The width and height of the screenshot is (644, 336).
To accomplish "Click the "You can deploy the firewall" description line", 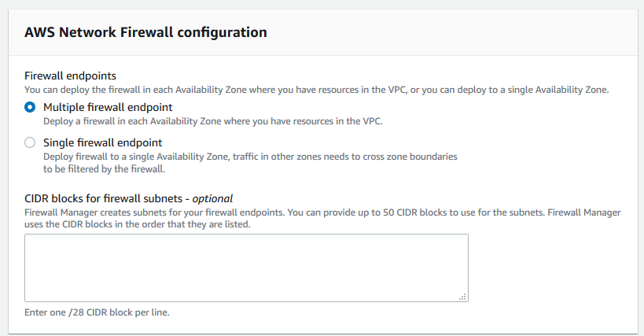I will 316,90.
